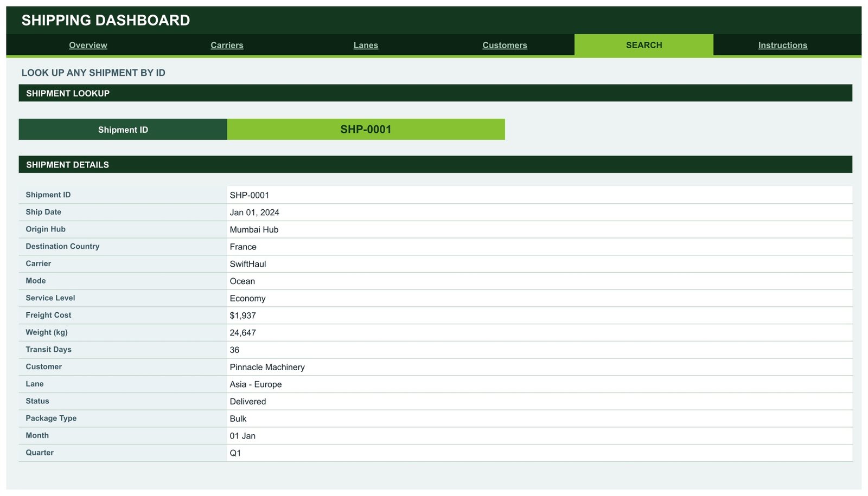
Task: Select the Delivered status value
Action: point(248,402)
